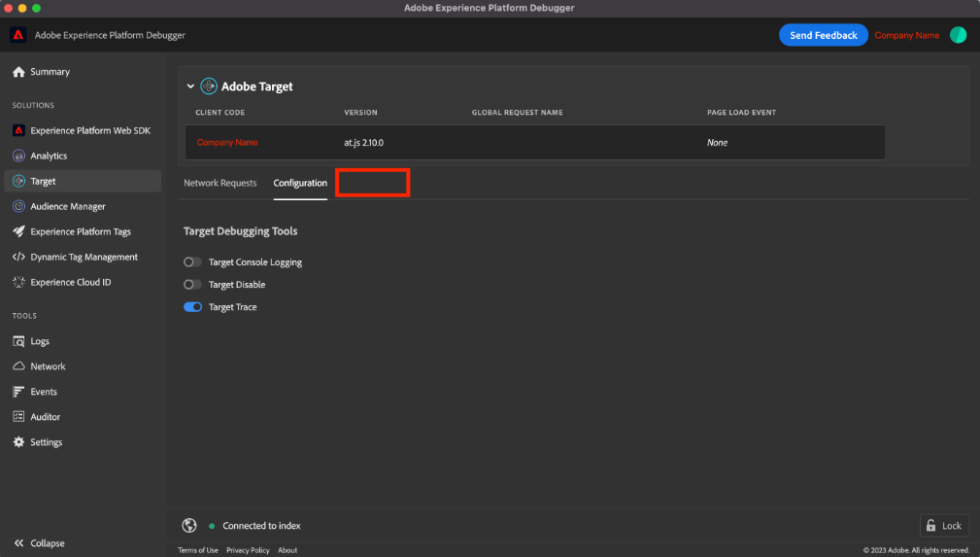This screenshot has width=980, height=557.
Task: Click the Experience Platform Web SDK label
Action: click(90, 131)
